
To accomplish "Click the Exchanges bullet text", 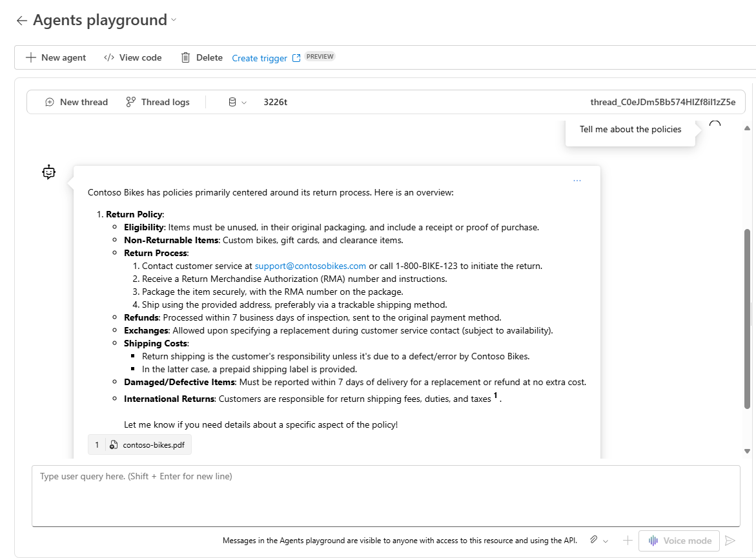I will point(338,330).
